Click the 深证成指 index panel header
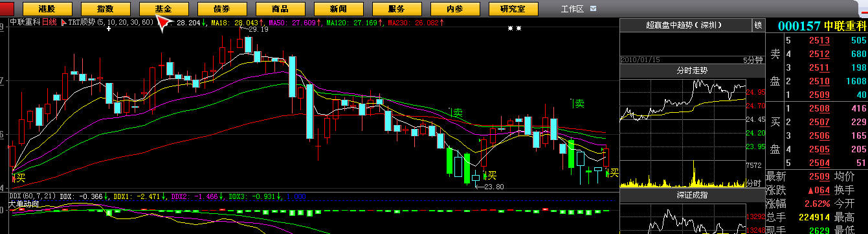The width and height of the screenshot is (868, 234). click(691, 194)
